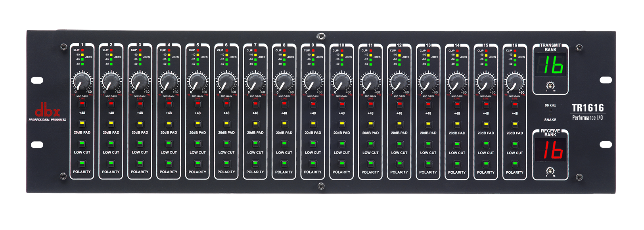
Task: Toggle LOW CUT button on channel 1
Action: (82, 144)
